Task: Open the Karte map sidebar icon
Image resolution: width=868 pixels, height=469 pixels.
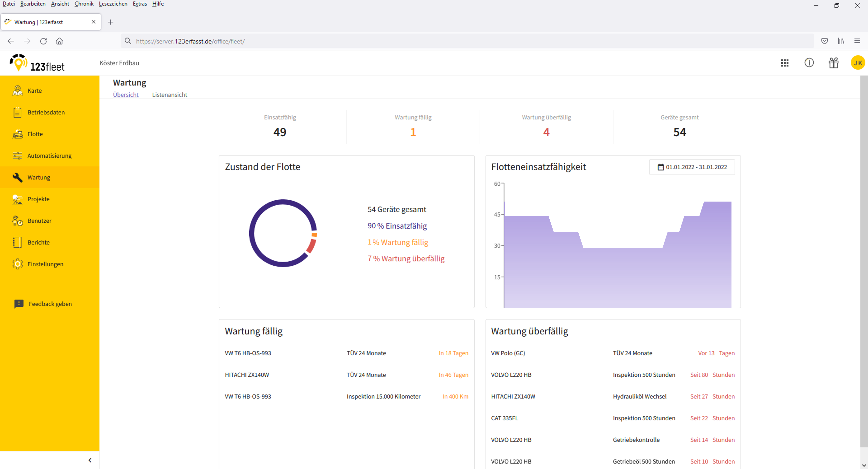Action: pyautogui.click(x=18, y=91)
